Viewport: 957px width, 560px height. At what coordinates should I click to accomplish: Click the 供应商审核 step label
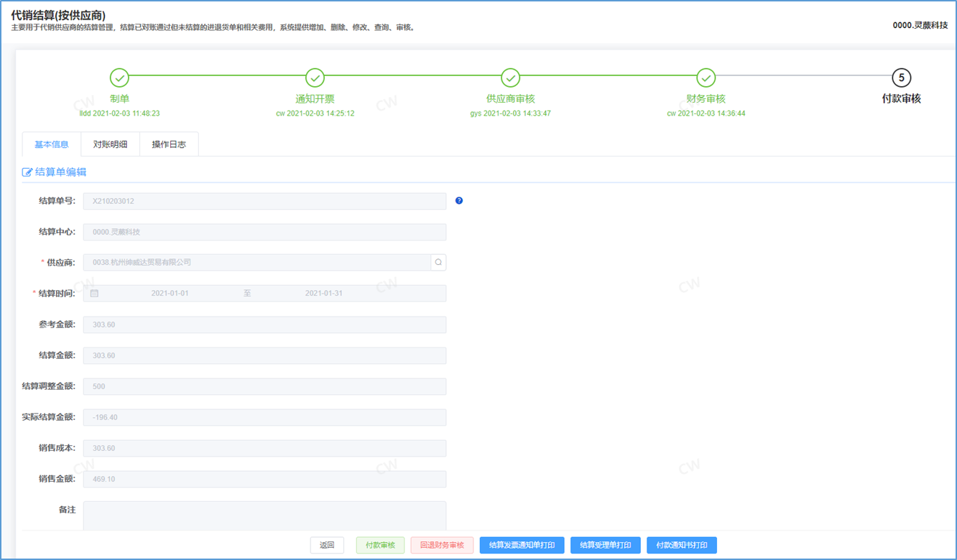pos(510,99)
